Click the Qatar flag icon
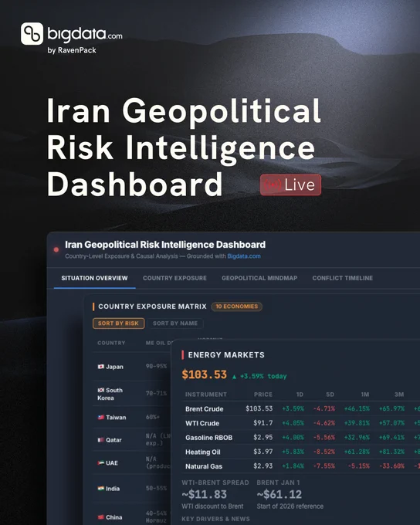This screenshot has height=525, width=420. (101, 439)
